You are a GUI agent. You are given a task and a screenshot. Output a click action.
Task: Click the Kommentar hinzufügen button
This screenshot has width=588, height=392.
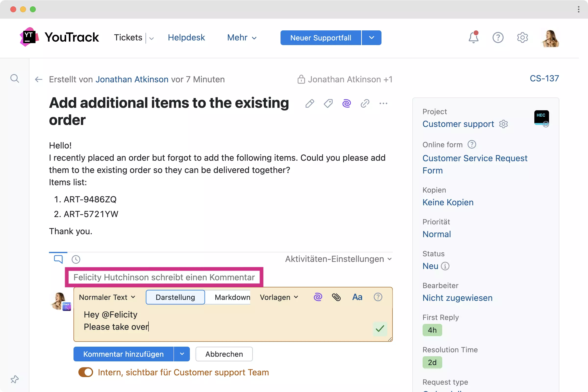coord(123,354)
